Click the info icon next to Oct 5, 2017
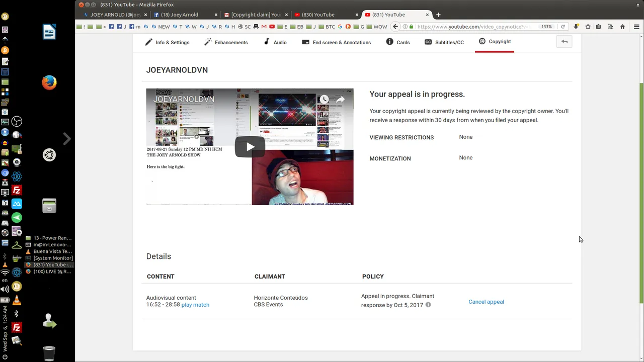 (428, 305)
